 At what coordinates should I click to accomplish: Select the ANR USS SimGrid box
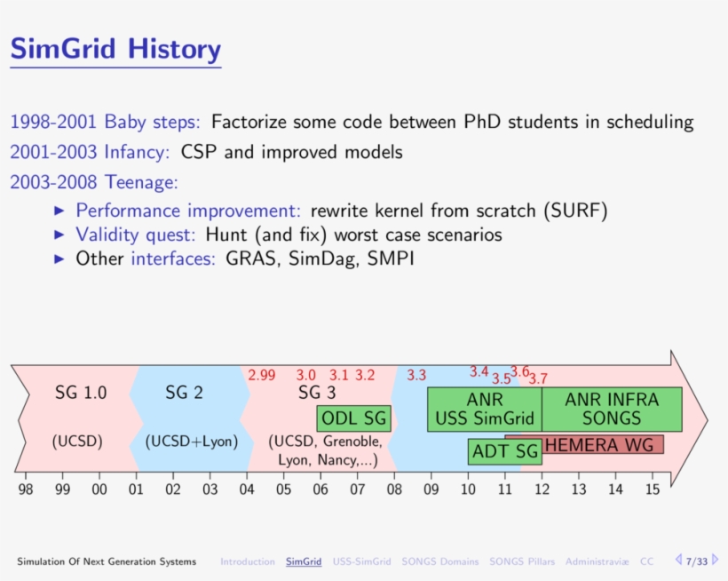click(x=484, y=410)
